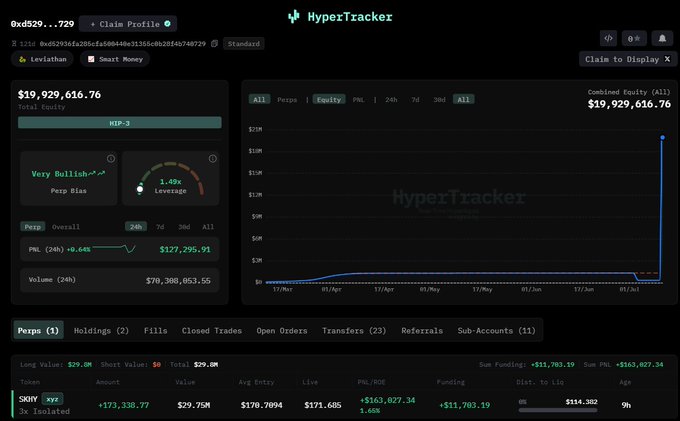Image resolution: width=680 pixels, height=421 pixels.
Task: Open the embed code icon button
Action: [x=608, y=38]
